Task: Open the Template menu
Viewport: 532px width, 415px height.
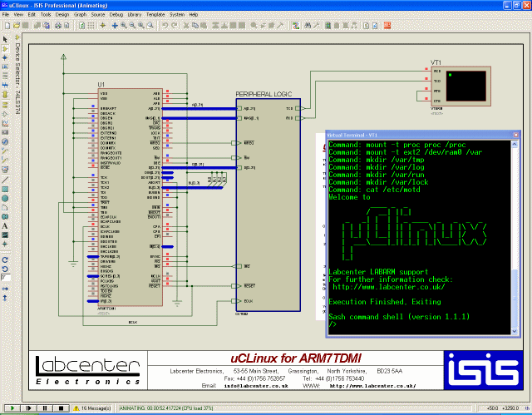Action: coord(155,14)
